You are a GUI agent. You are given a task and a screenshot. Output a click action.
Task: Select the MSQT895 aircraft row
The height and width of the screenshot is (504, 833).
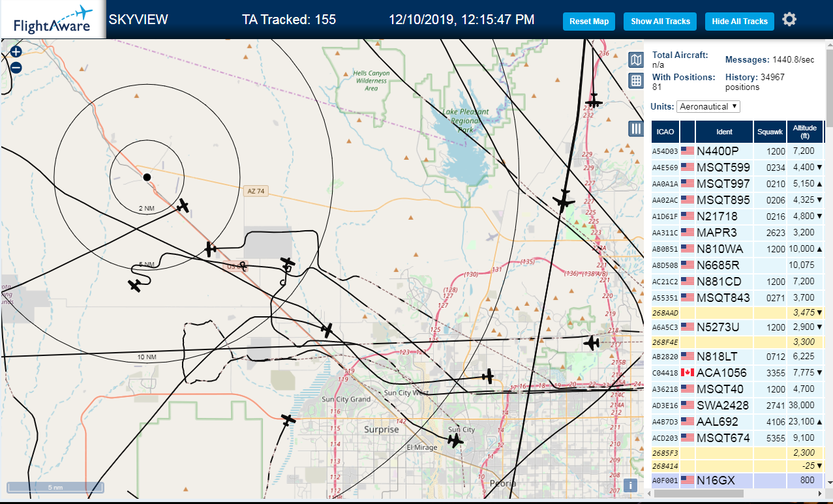pyautogui.click(x=737, y=200)
